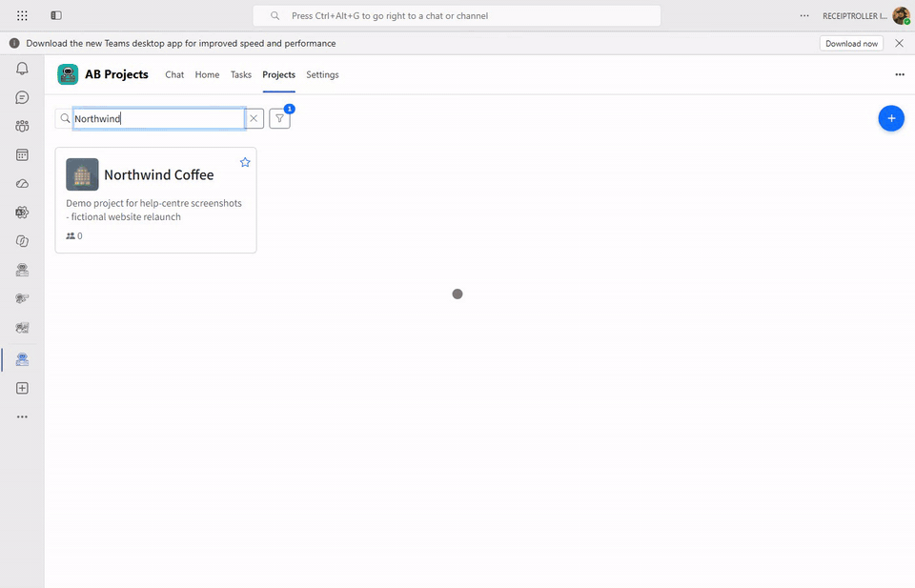Switch to the Home tab
The height and width of the screenshot is (588, 915).
click(207, 74)
